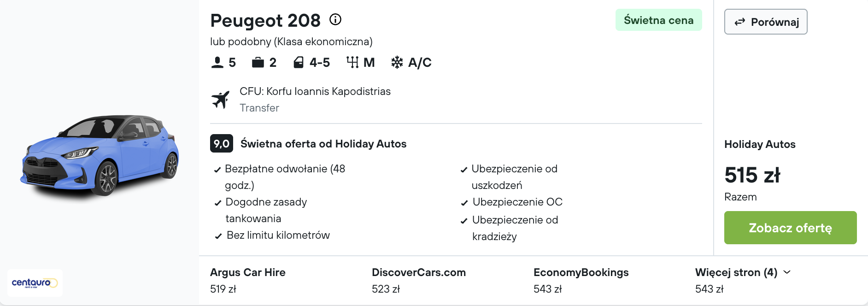This screenshot has width=868, height=306.
Task: Click the Zobacz ofertę button
Action: tap(790, 227)
